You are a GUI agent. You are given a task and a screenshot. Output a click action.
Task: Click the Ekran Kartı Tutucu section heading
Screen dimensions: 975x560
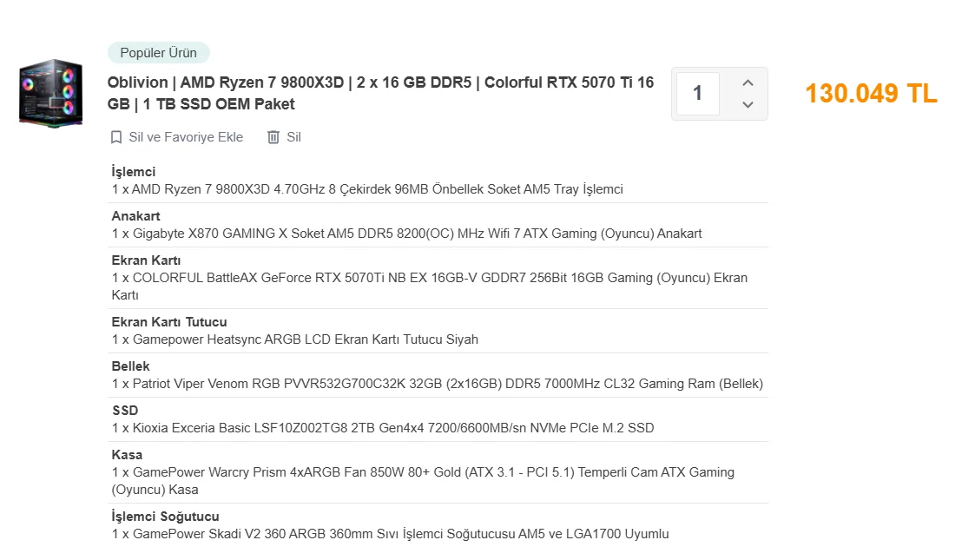[x=169, y=322]
